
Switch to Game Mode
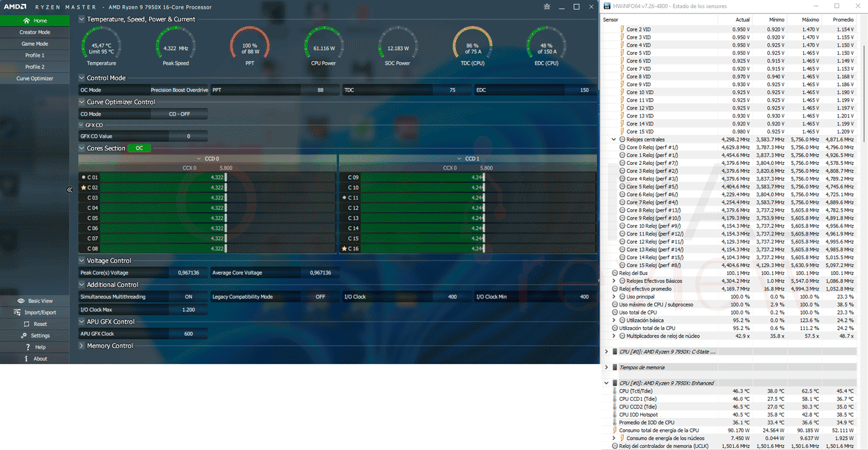[35, 43]
